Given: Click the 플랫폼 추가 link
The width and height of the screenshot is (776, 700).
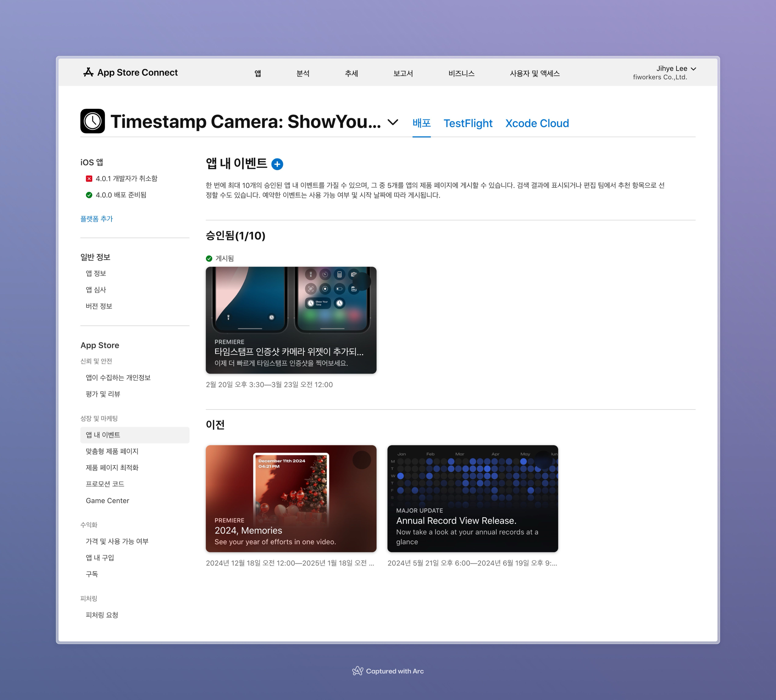Looking at the screenshot, I should 97,219.
